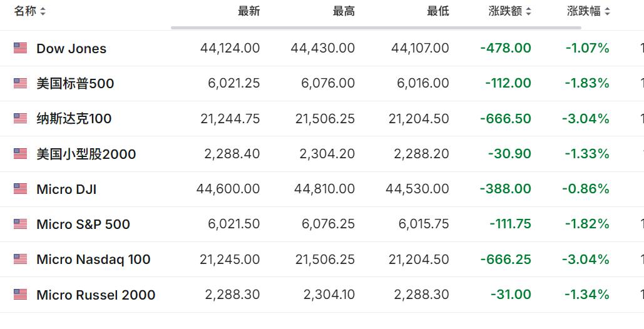Open the Micro Nasdaq 100 link
The image size is (644, 329).
pyautogui.click(x=93, y=260)
